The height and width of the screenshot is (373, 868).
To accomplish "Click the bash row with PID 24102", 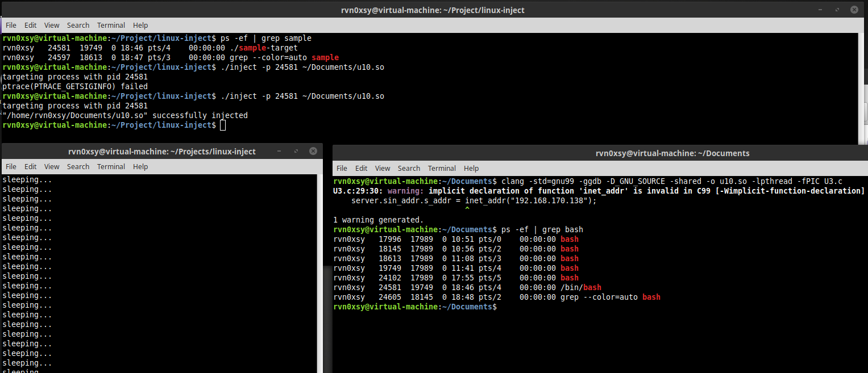I will click(456, 278).
